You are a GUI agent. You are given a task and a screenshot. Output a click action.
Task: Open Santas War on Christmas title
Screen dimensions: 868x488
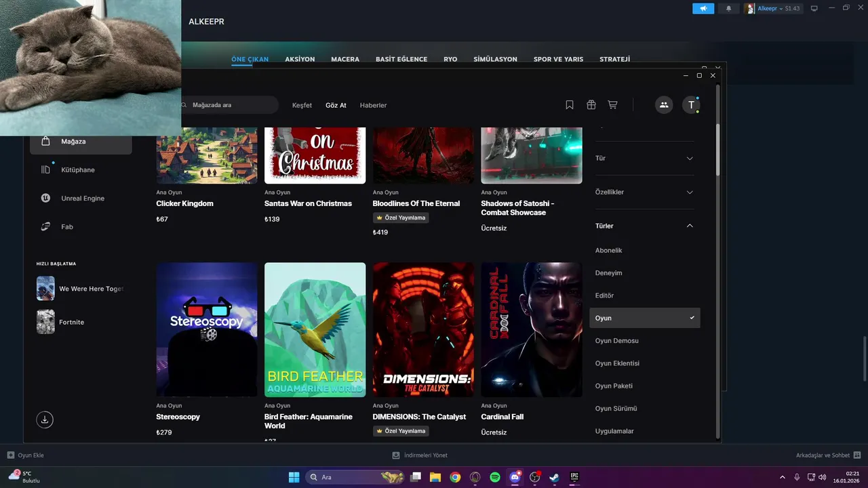(308, 203)
